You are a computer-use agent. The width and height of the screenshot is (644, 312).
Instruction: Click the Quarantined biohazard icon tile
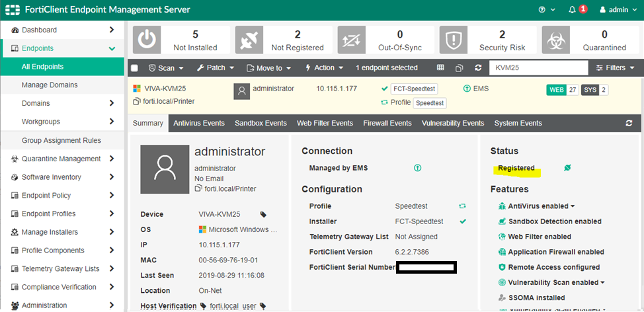pyautogui.click(x=555, y=40)
